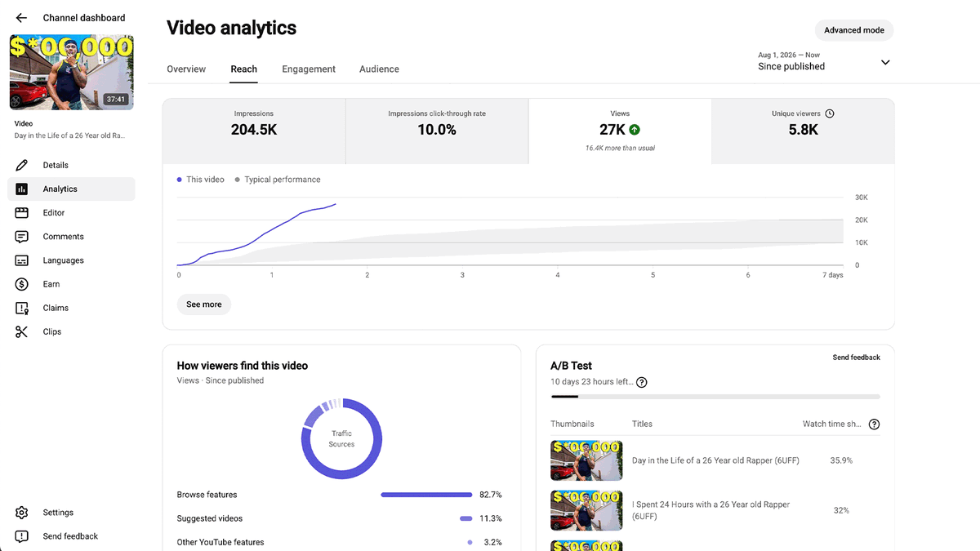Click Send feedback link in A/B Test
Viewport: 980px width, 551px height.
(x=856, y=358)
